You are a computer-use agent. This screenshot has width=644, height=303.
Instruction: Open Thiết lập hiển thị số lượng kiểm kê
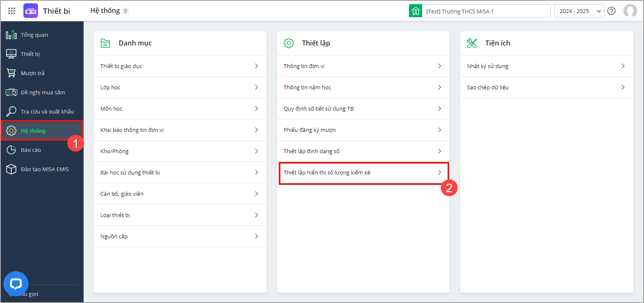click(327, 172)
